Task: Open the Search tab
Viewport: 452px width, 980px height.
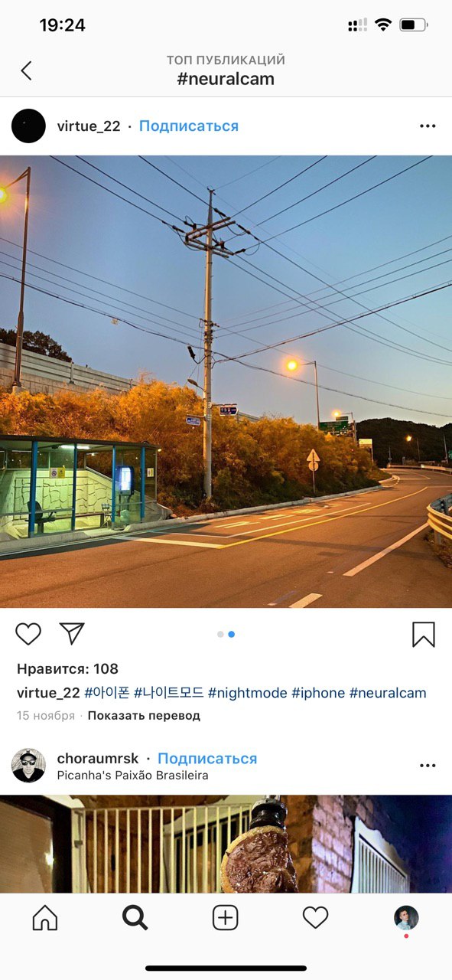Action: [135, 917]
